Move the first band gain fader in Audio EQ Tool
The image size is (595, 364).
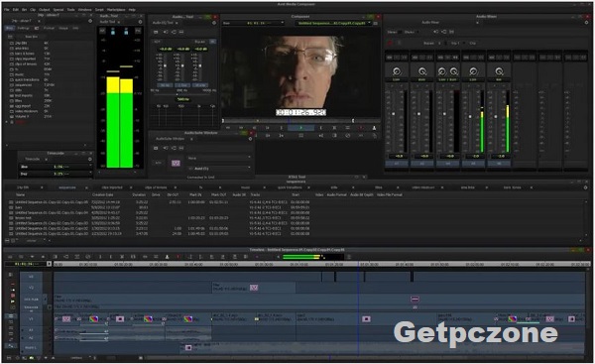pyautogui.click(x=165, y=66)
